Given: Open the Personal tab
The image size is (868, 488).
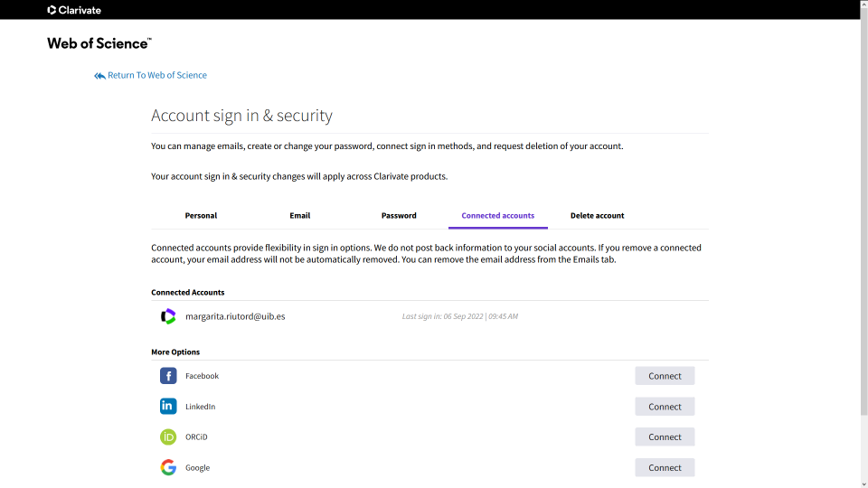Looking at the screenshot, I should 201,216.
